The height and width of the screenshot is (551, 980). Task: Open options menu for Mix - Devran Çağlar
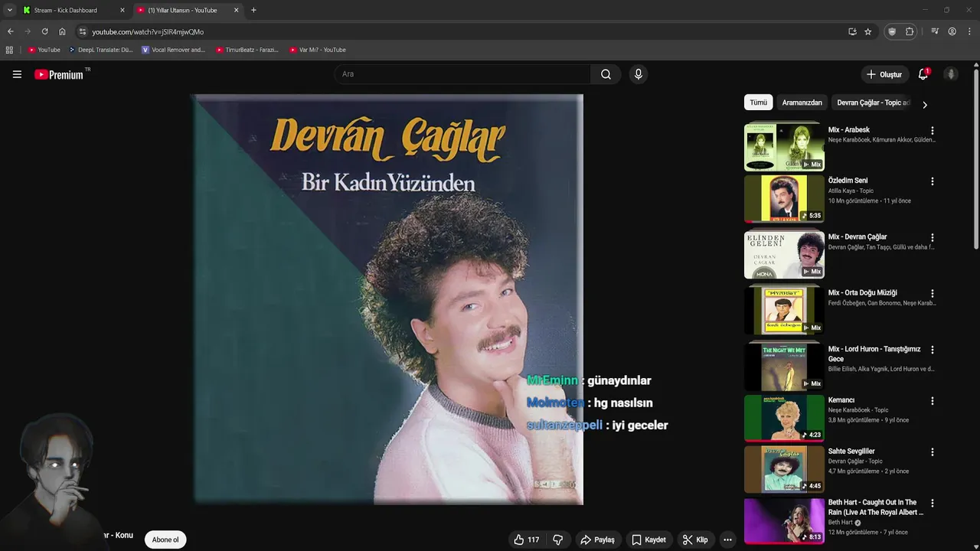(932, 238)
